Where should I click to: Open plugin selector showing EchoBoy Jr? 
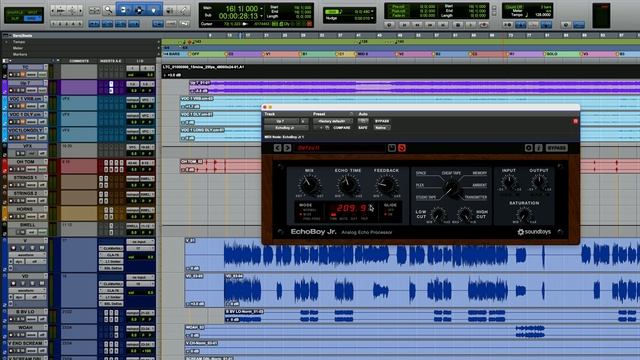click(286, 128)
